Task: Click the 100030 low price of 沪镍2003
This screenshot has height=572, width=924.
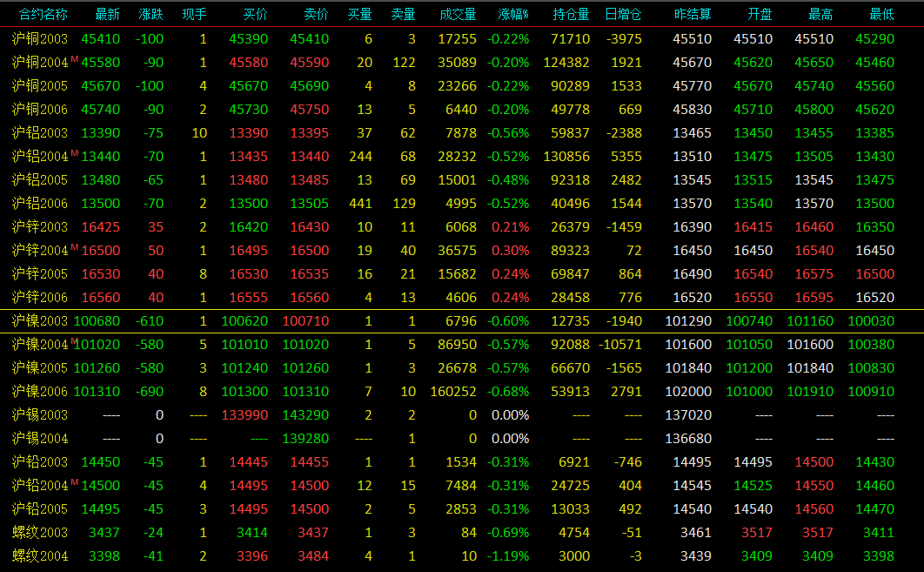Action: [x=871, y=321]
